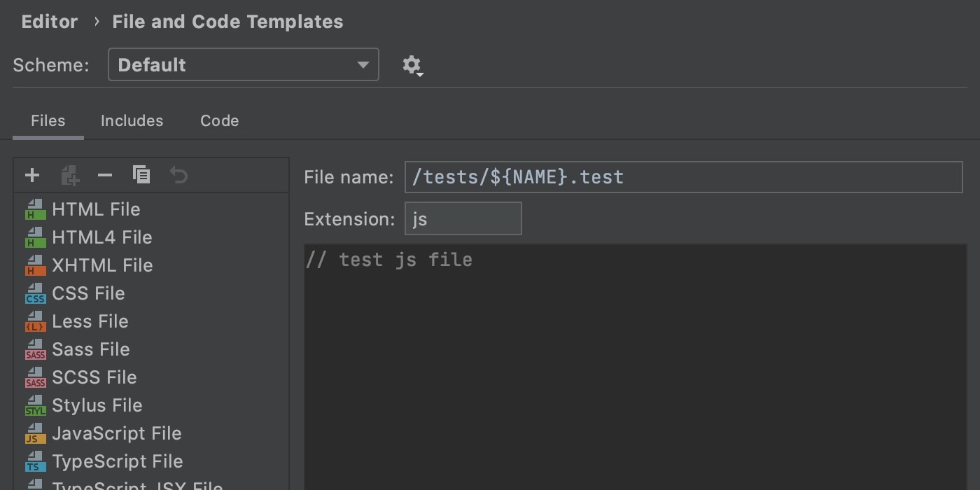Switch to the Includes tab
Screen dimensions: 980x490
coord(132,120)
